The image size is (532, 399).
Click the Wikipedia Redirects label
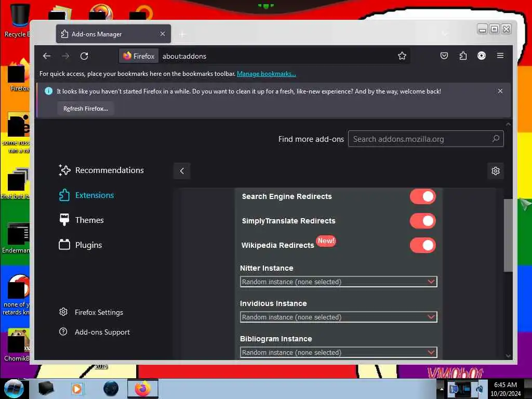[x=277, y=245]
